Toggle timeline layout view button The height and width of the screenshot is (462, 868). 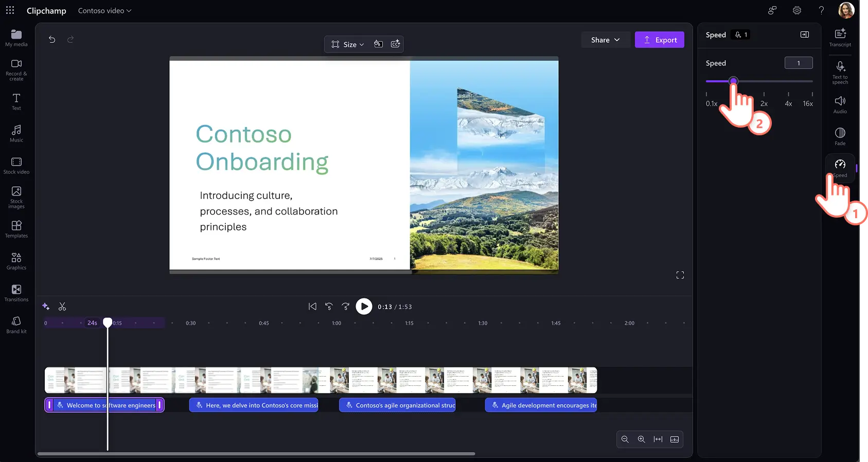click(675, 439)
